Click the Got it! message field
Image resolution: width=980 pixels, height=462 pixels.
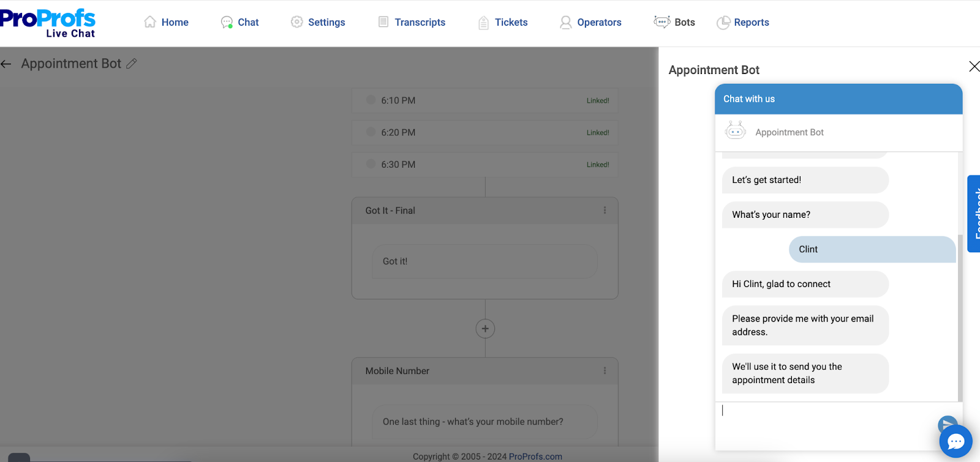[484, 261]
